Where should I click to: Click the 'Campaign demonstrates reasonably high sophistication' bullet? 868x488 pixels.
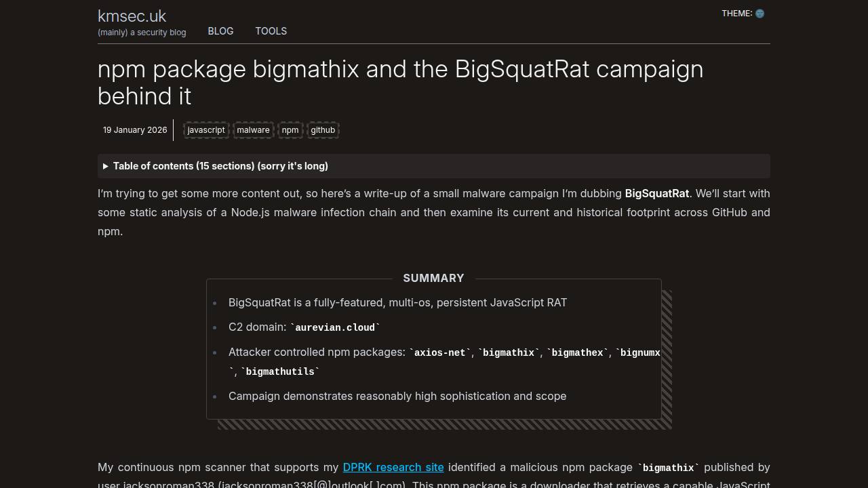(x=397, y=396)
